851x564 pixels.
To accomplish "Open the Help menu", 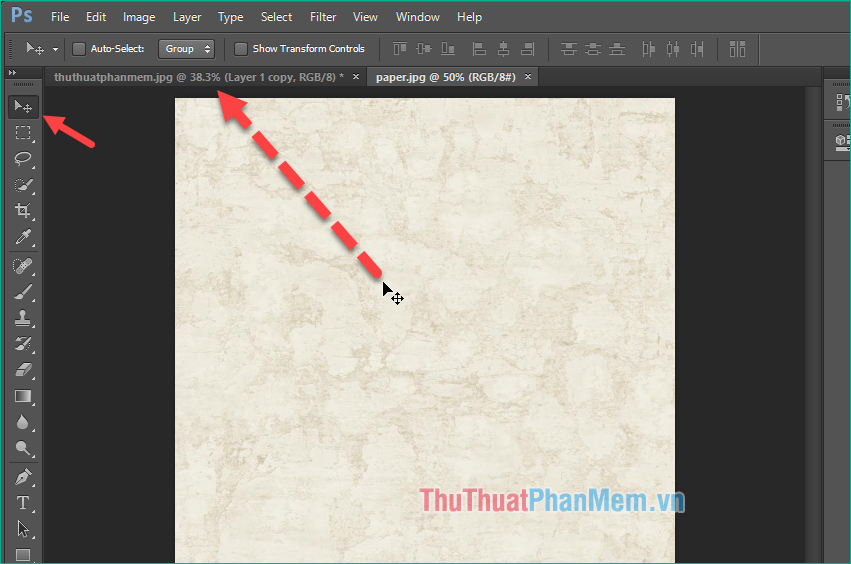I will (469, 17).
